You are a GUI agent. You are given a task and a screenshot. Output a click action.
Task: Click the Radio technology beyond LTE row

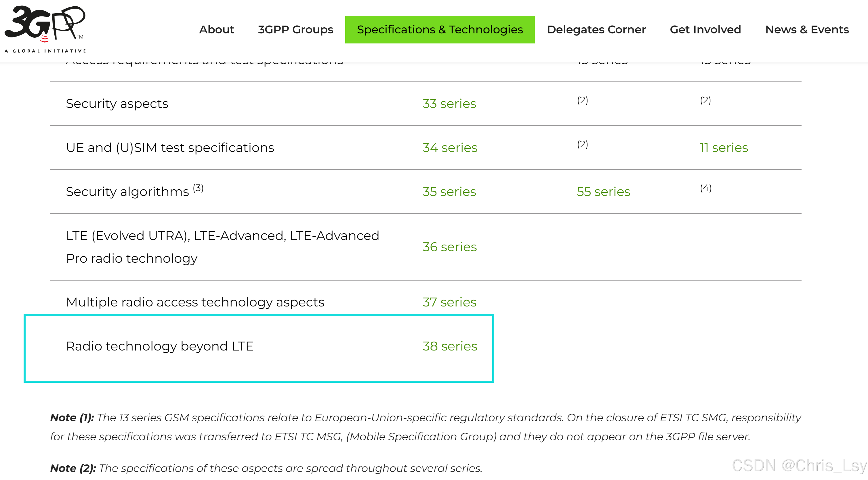pos(159,346)
